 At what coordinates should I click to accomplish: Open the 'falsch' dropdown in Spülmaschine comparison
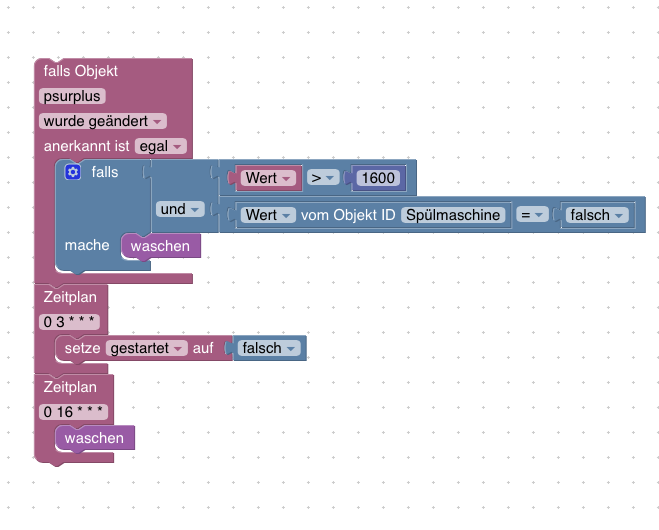click(597, 215)
